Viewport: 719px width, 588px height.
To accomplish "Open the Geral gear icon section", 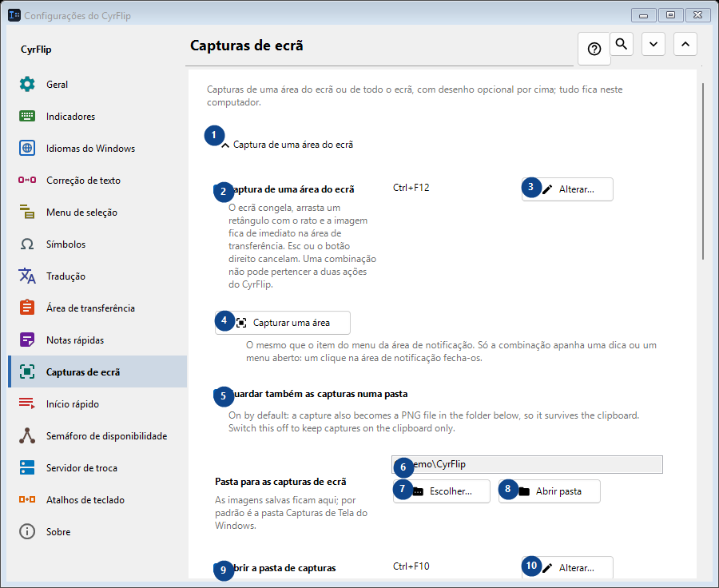I will point(27,85).
